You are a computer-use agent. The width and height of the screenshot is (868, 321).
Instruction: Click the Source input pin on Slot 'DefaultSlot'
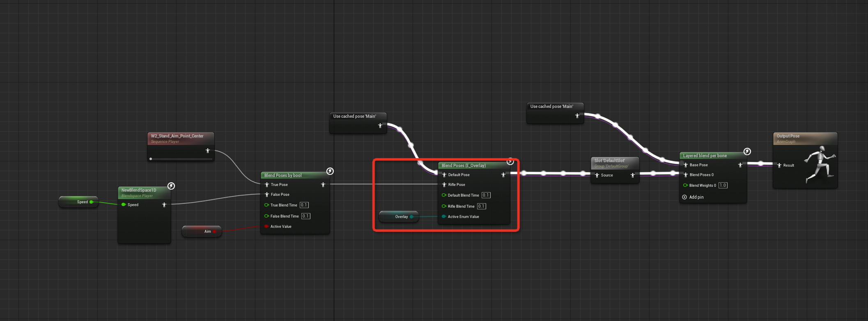click(597, 175)
